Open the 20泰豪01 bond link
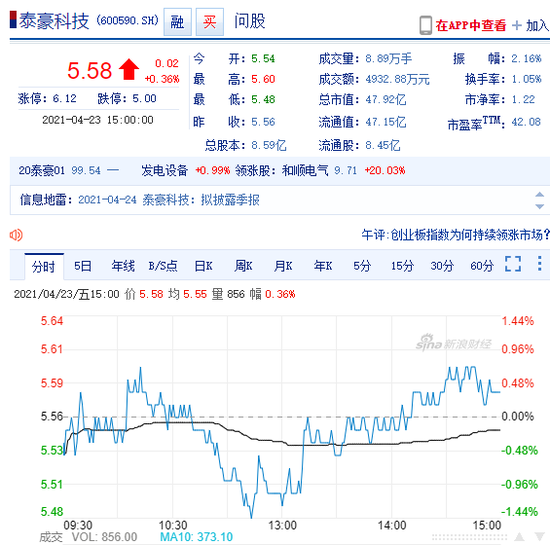 coord(42,170)
